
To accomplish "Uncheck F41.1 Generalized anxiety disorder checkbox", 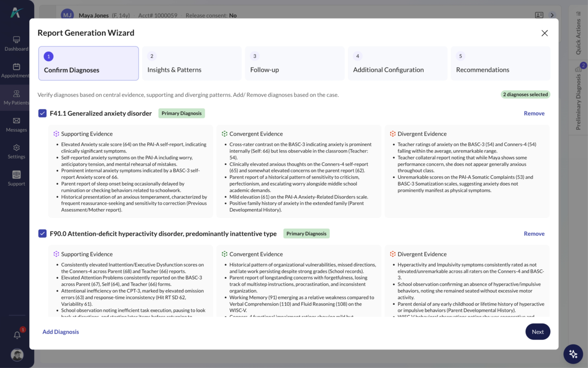I will 42,113.
